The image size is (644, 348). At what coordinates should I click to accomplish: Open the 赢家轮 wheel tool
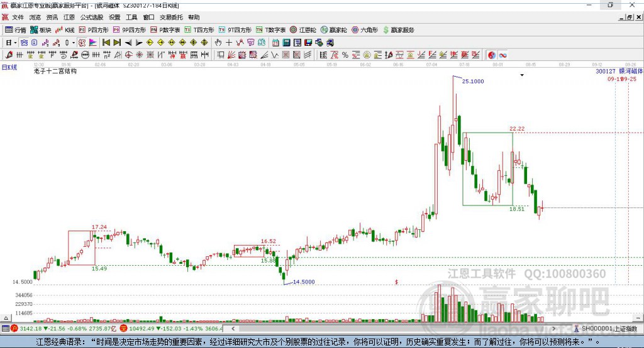pyautogui.click(x=334, y=30)
